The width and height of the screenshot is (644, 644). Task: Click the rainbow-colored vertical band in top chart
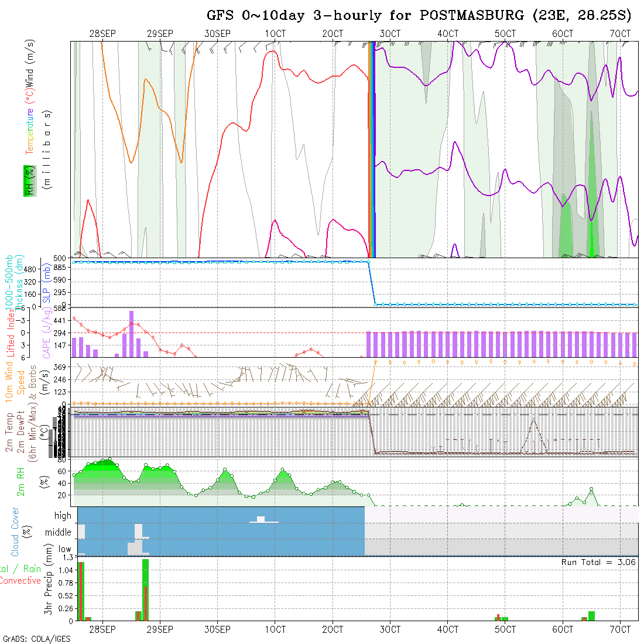pos(371,149)
